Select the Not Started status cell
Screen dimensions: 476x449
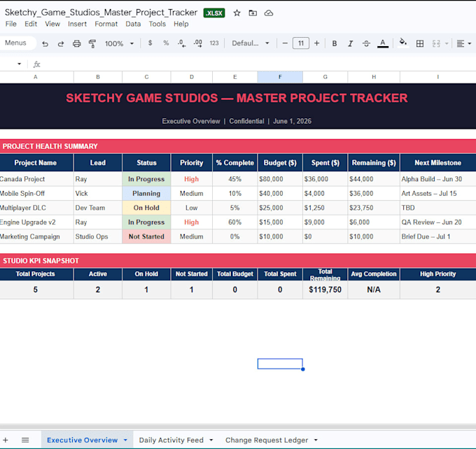(x=146, y=236)
